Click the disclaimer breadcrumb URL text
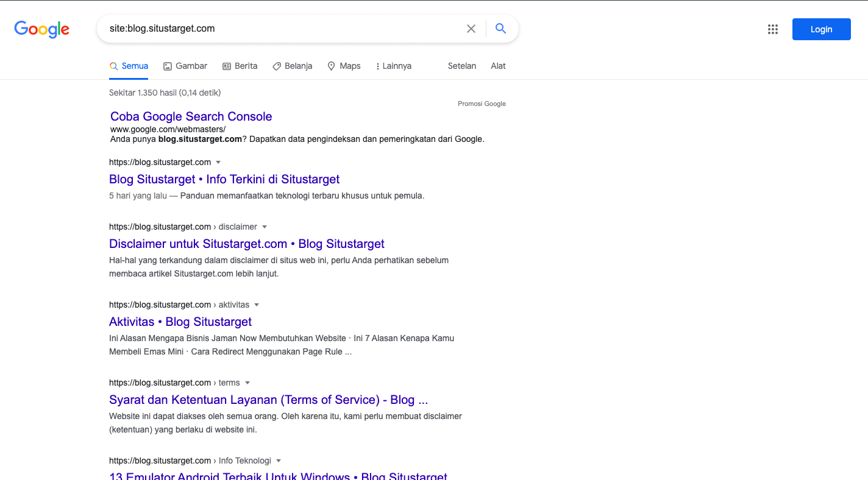The width and height of the screenshot is (868, 480). [x=183, y=227]
